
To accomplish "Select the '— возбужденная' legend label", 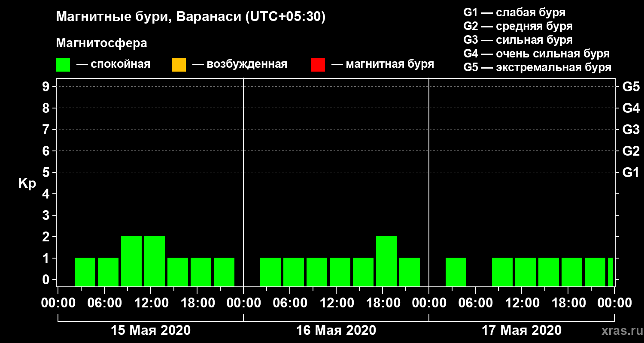I will pyautogui.click(x=240, y=64).
